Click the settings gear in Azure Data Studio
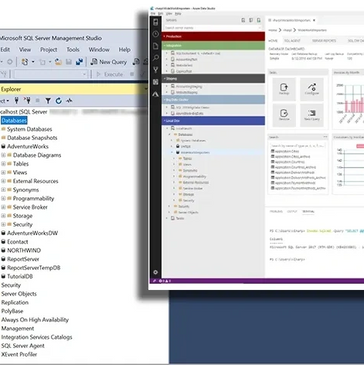The image size is (364, 365). tap(155, 272)
